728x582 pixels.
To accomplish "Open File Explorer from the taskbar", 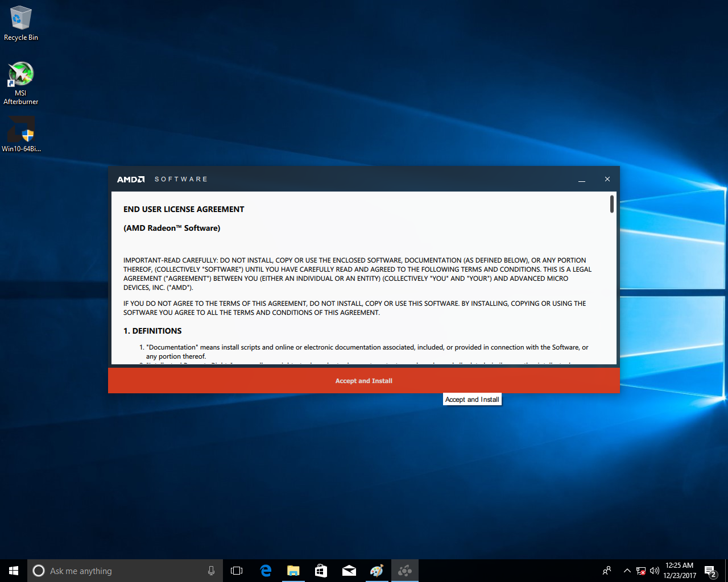I will pos(293,571).
